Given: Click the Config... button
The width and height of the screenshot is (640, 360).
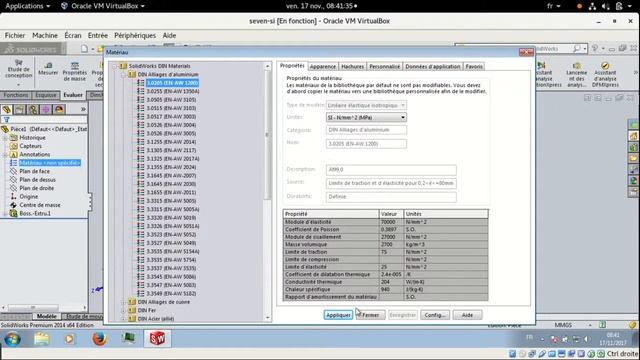Looking at the screenshot, I should click(435, 315).
